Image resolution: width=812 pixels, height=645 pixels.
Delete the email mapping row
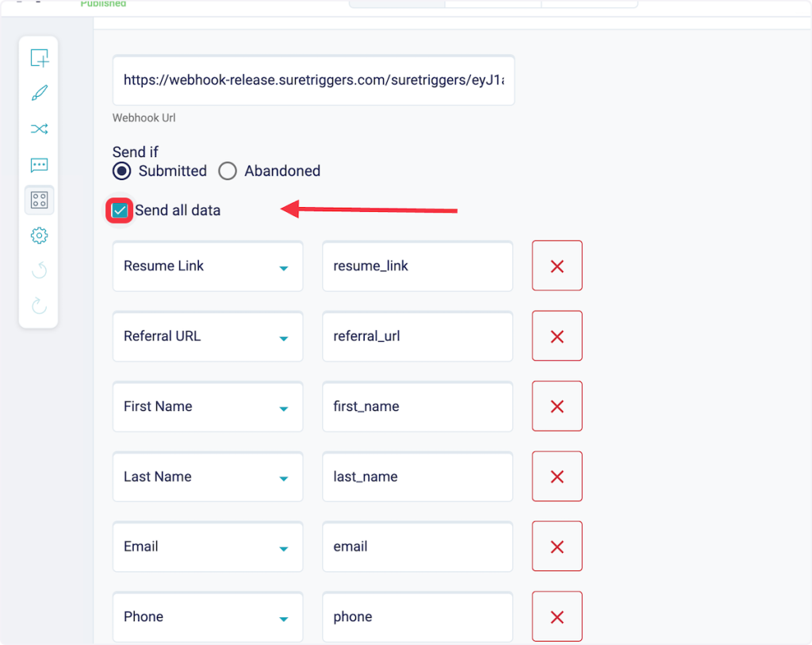[x=557, y=547]
